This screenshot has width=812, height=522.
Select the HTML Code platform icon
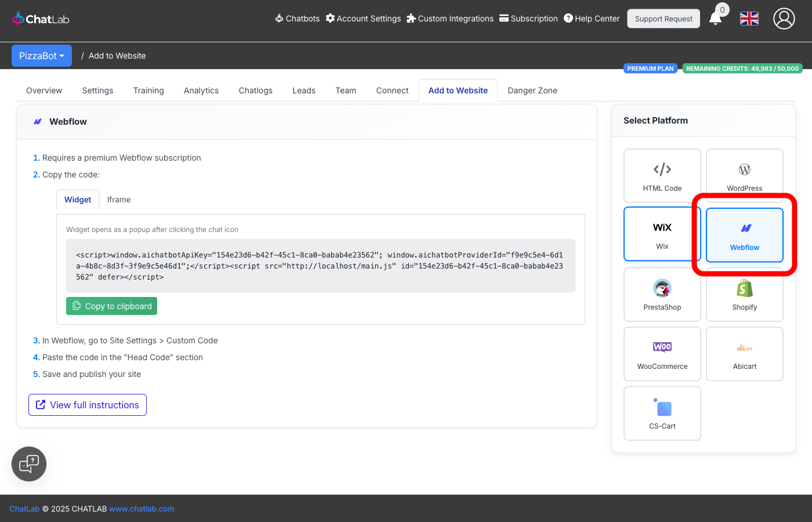coord(662,170)
